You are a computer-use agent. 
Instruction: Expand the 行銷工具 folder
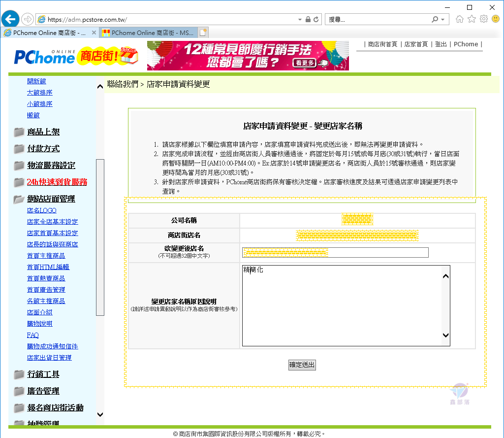(19, 374)
